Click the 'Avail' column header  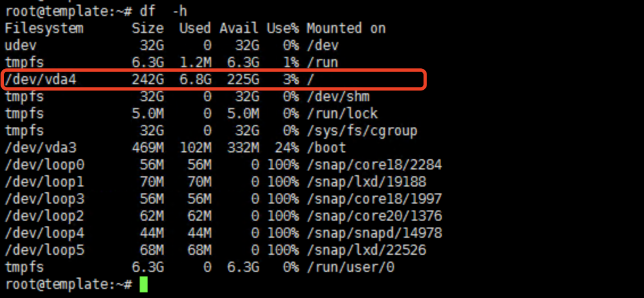[x=239, y=28]
